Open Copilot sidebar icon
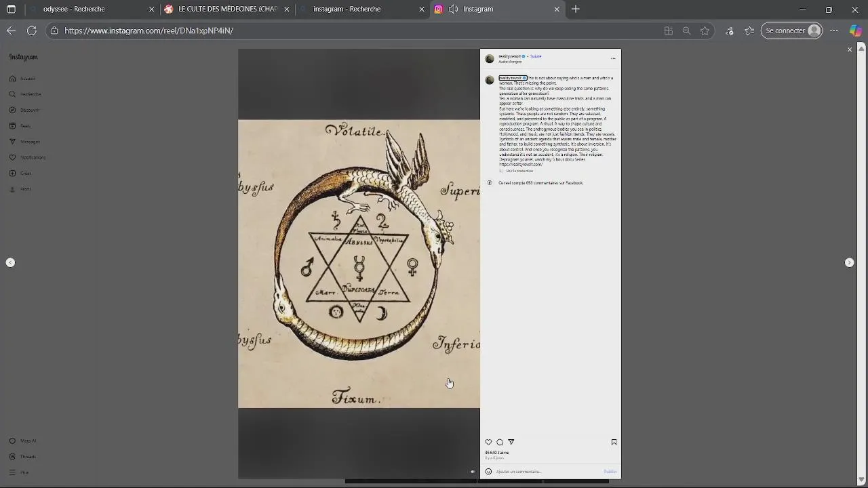Image resolution: width=868 pixels, height=488 pixels. [x=856, y=30]
